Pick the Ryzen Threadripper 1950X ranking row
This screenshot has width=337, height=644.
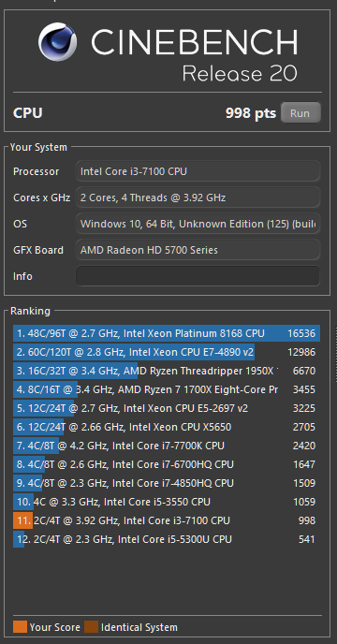167,371
